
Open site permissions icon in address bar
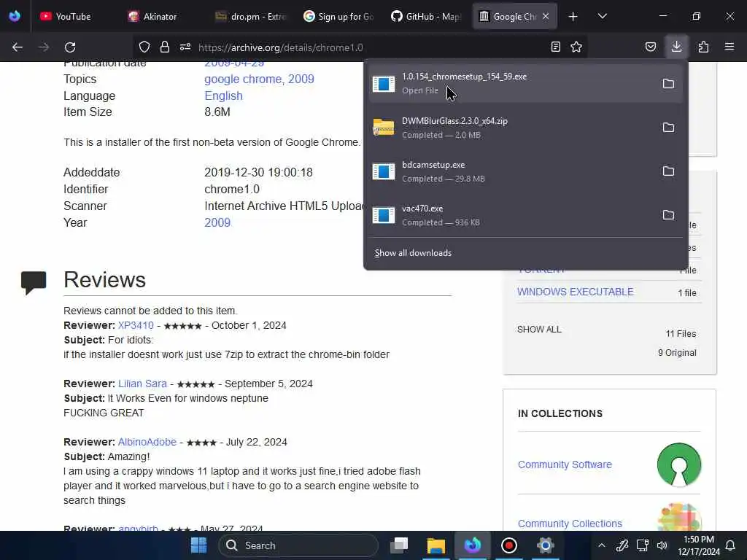[x=185, y=47]
